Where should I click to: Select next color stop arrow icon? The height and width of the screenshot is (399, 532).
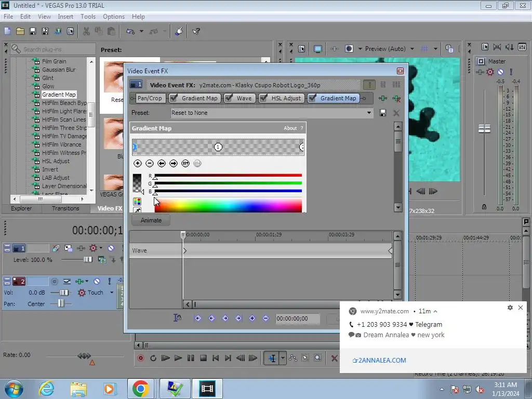pyautogui.click(x=174, y=164)
